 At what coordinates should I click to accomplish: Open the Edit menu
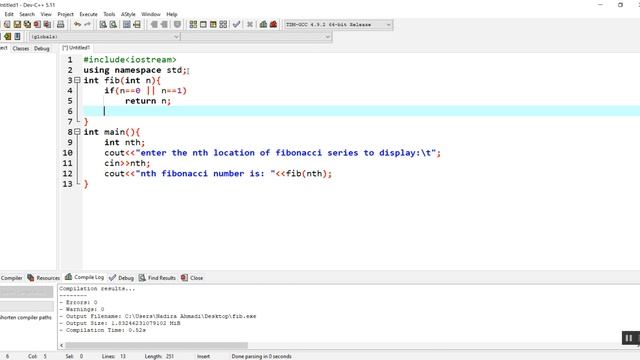pos(9,14)
